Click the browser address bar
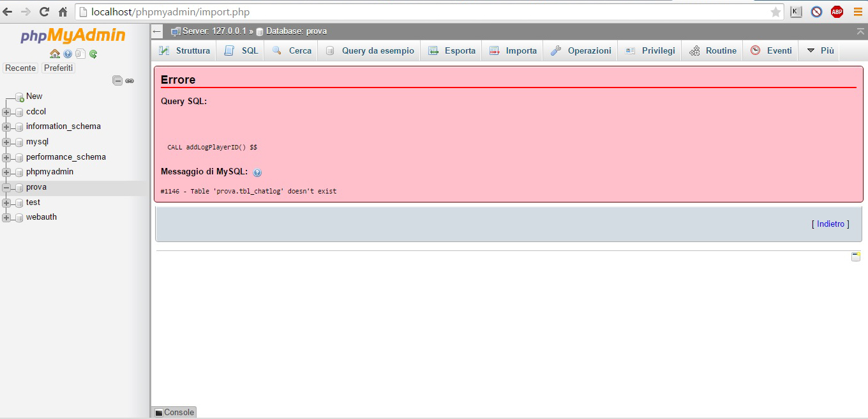Screen dimensions: 868x419 point(421,11)
